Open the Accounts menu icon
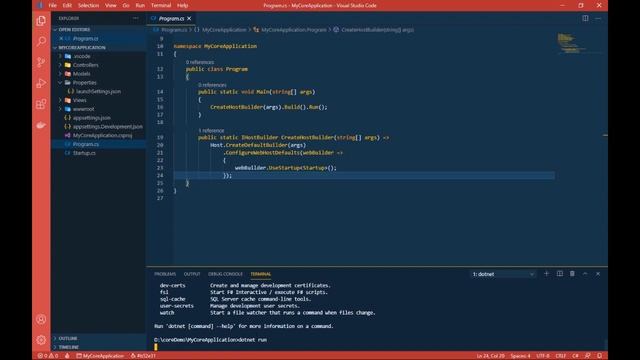Viewport: 640px width, 360px height. coord(41,319)
